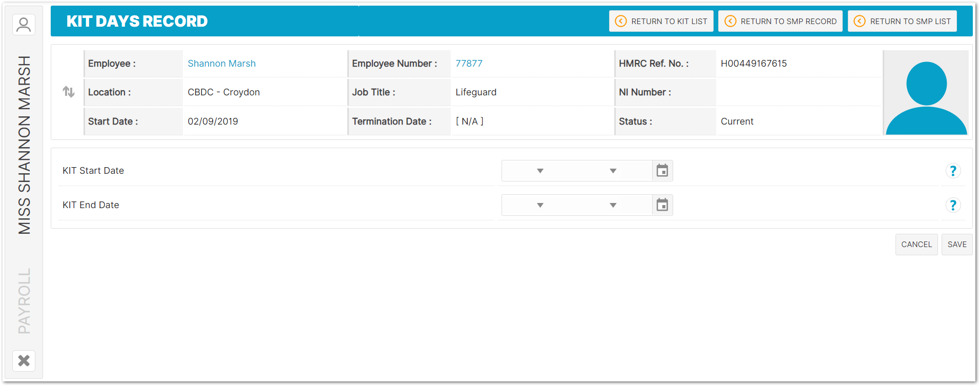The image size is (980, 386).
Task: Toggle the employee details sort arrows icon
Action: tap(69, 92)
